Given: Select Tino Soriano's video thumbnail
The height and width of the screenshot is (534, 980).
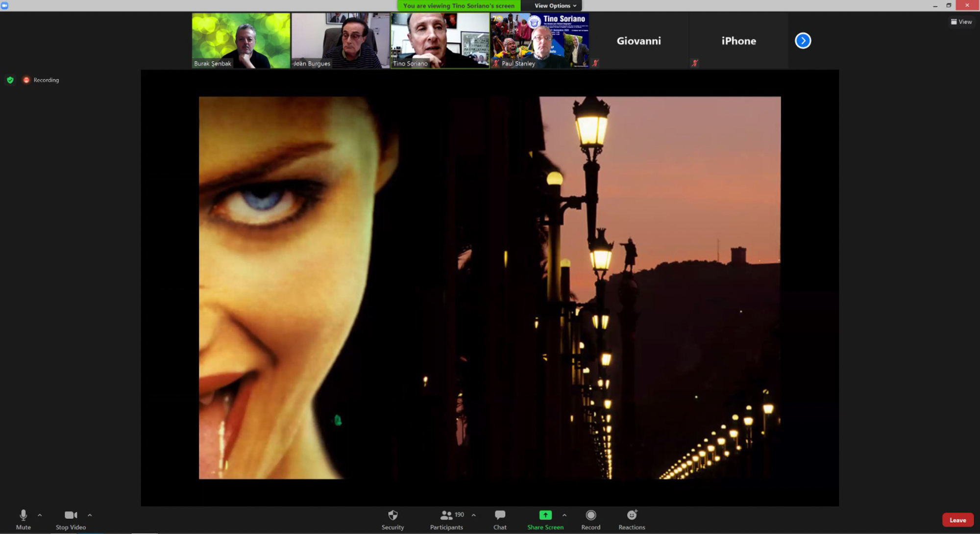Looking at the screenshot, I should pyautogui.click(x=440, y=41).
